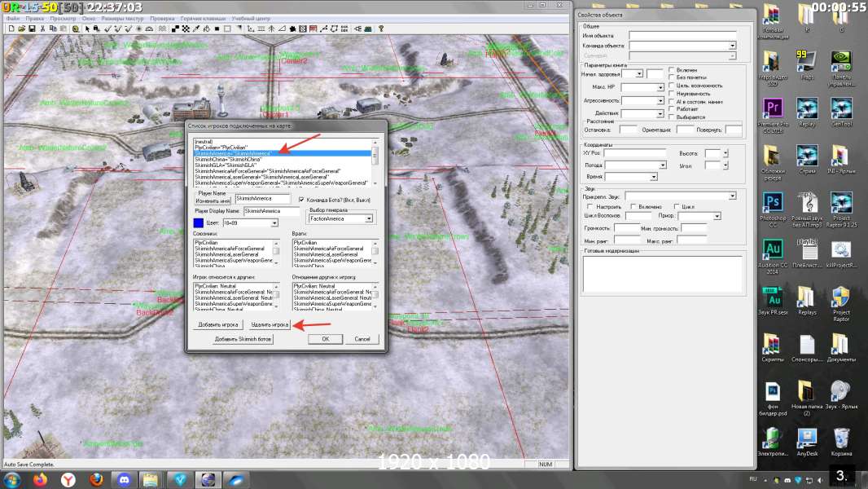Launch Firefox from the taskbar
The image size is (868, 489).
point(40,479)
